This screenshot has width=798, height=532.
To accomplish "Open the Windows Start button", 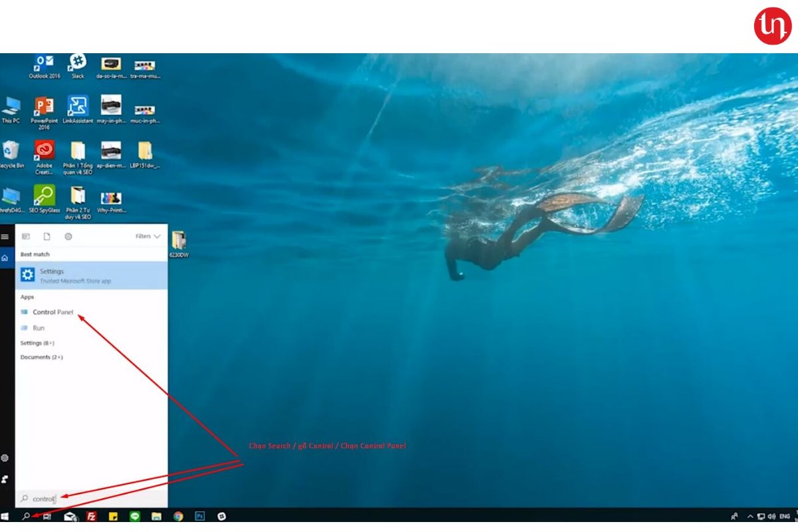I will point(5,516).
